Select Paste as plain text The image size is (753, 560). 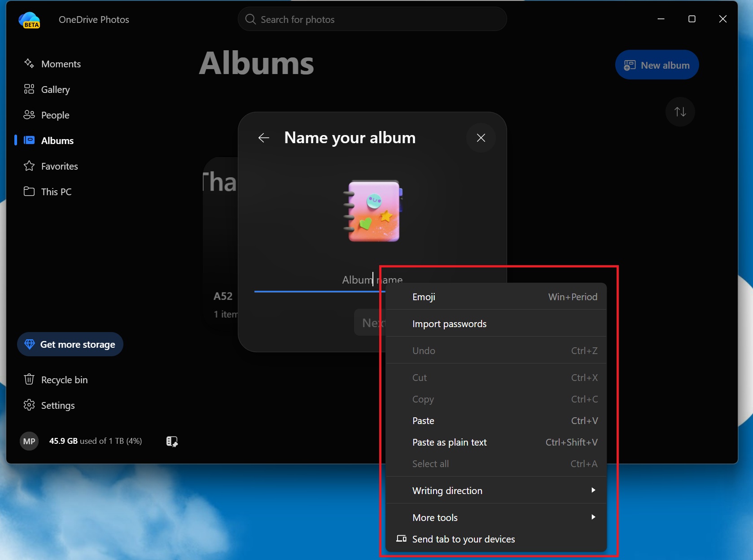coord(496,442)
